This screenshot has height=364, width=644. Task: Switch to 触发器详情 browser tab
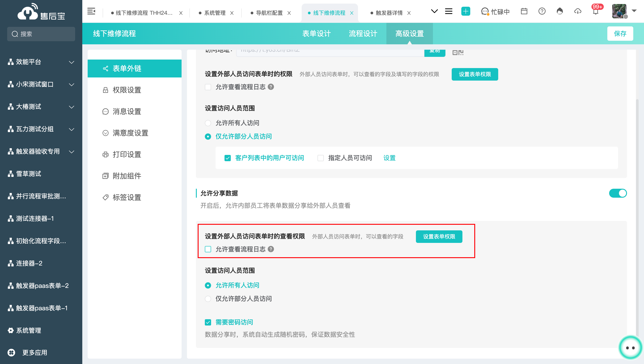(389, 13)
